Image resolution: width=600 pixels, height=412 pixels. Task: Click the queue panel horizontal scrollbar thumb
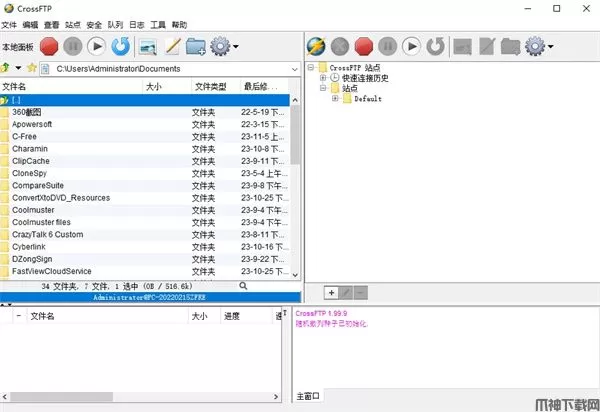coord(61,397)
